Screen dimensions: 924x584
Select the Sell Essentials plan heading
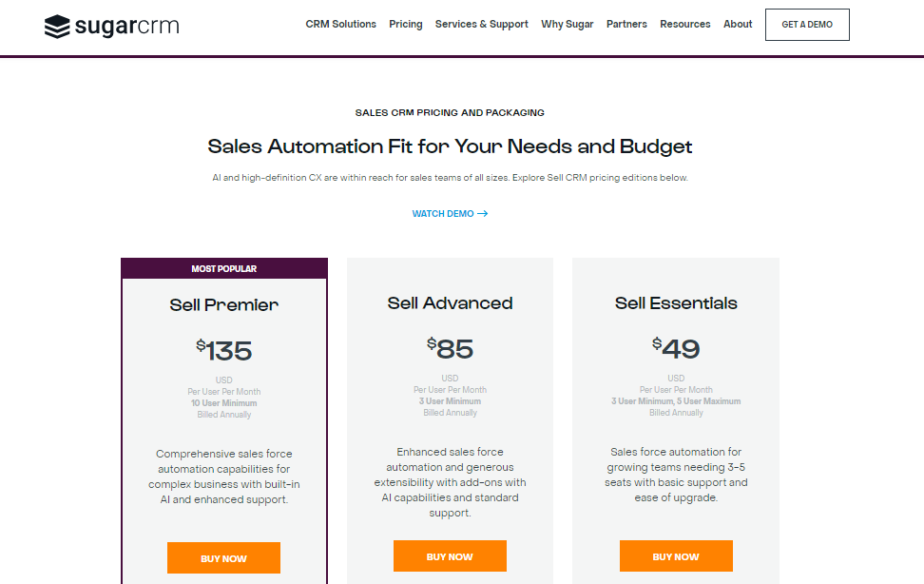click(x=676, y=303)
